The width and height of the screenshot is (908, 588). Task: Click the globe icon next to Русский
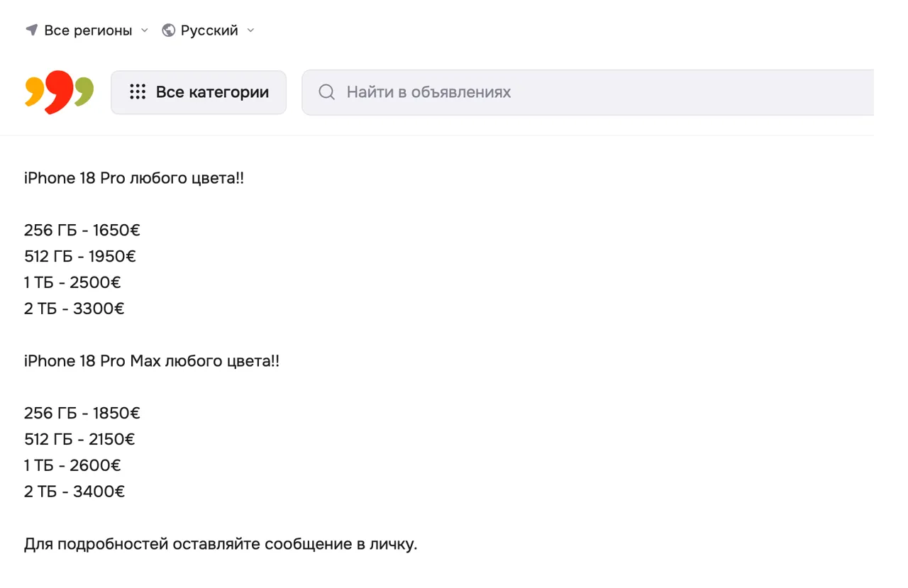(168, 30)
